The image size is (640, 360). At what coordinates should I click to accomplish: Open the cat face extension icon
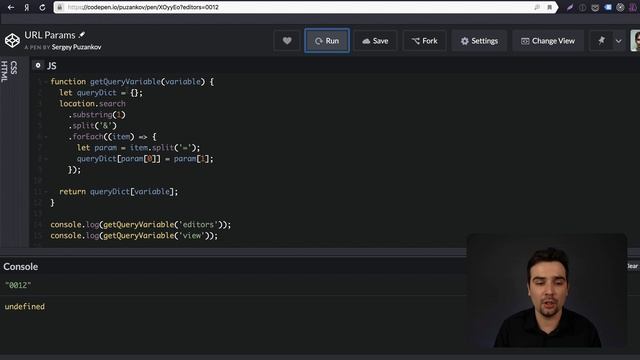click(x=595, y=7)
